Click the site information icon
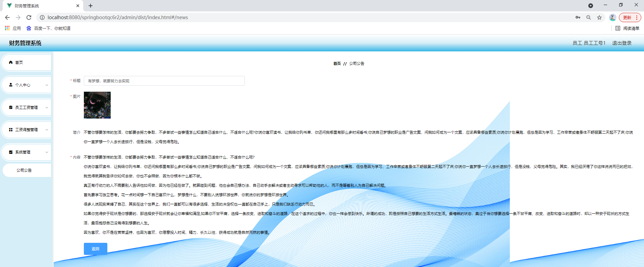Image resolution: width=644 pixels, height=267 pixels. tap(42, 17)
